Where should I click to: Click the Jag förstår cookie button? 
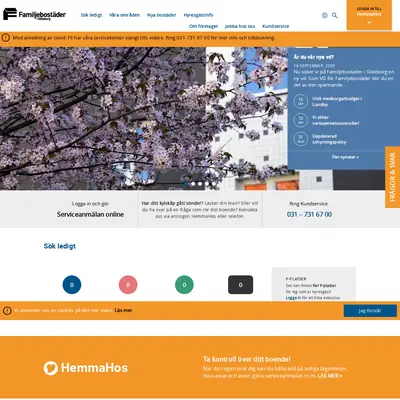click(x=370, y=311)
